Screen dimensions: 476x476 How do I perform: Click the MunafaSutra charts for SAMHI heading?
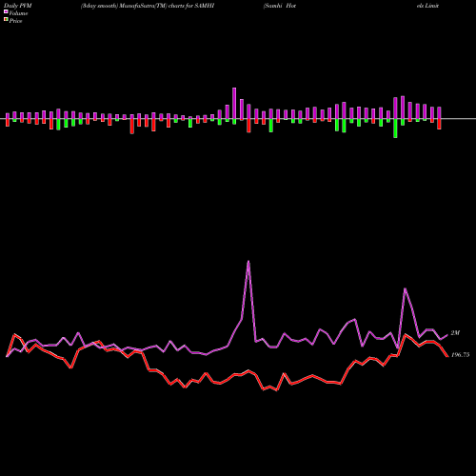[148, 6]
